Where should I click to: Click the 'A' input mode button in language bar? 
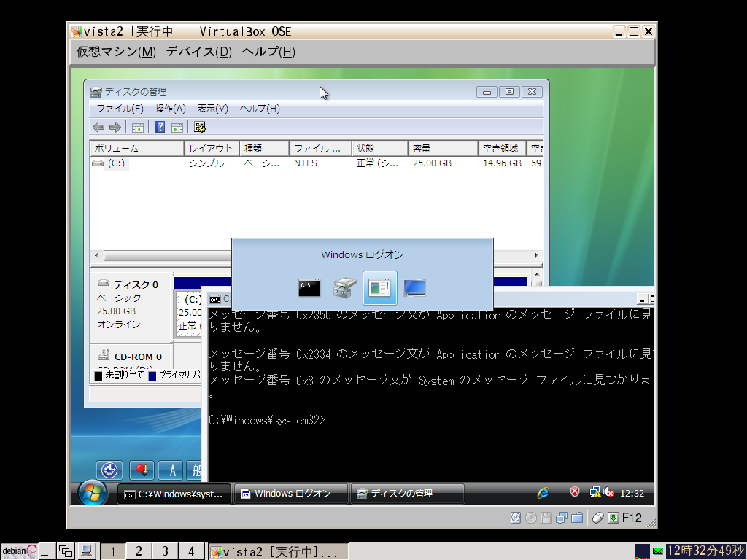(172, 470)
